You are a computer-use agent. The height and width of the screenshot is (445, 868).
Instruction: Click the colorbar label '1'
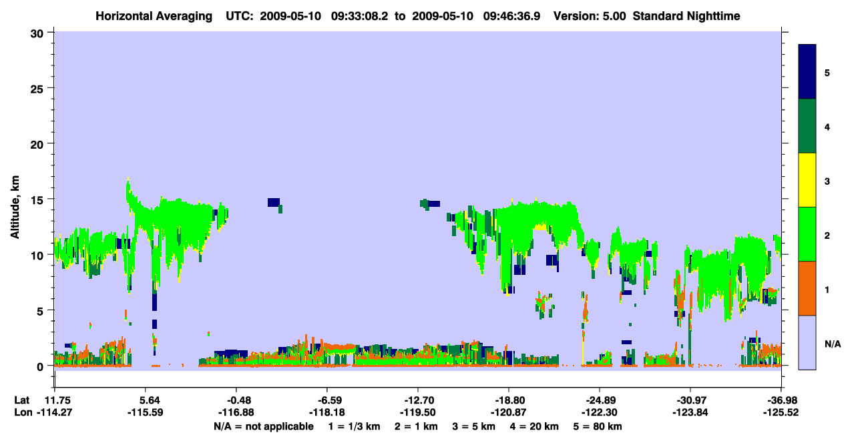pyautogui.click(x=827, y=289)
